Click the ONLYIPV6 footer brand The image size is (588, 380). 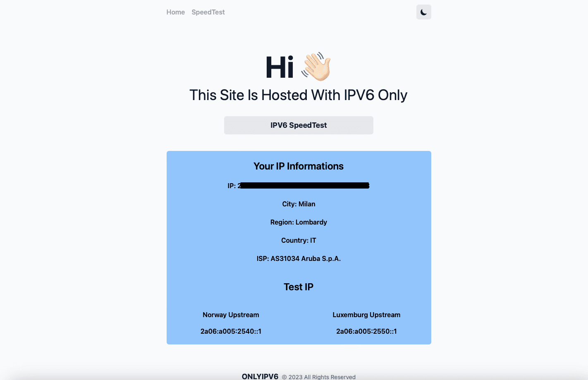pyautogui.click(x=260, y=376)
